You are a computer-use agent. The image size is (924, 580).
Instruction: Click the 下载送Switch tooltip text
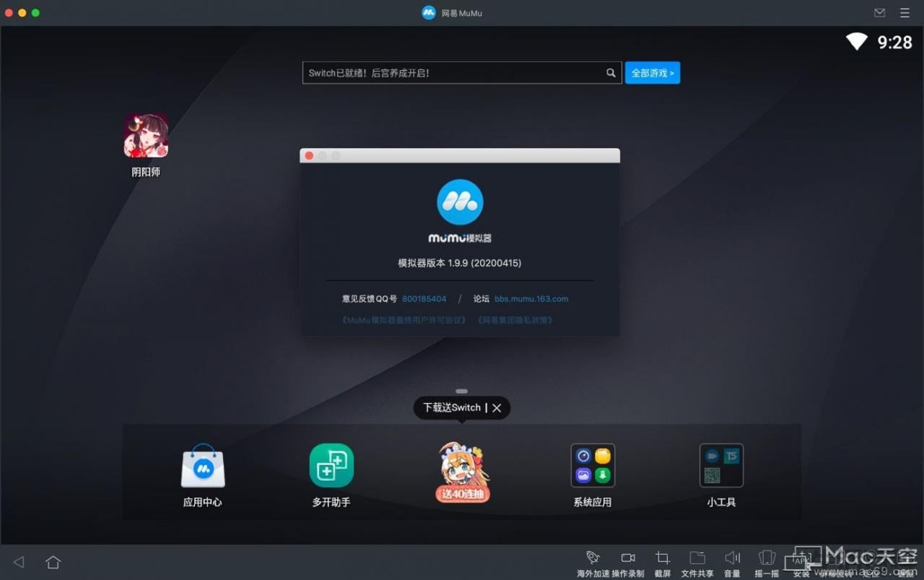(452, 408)
